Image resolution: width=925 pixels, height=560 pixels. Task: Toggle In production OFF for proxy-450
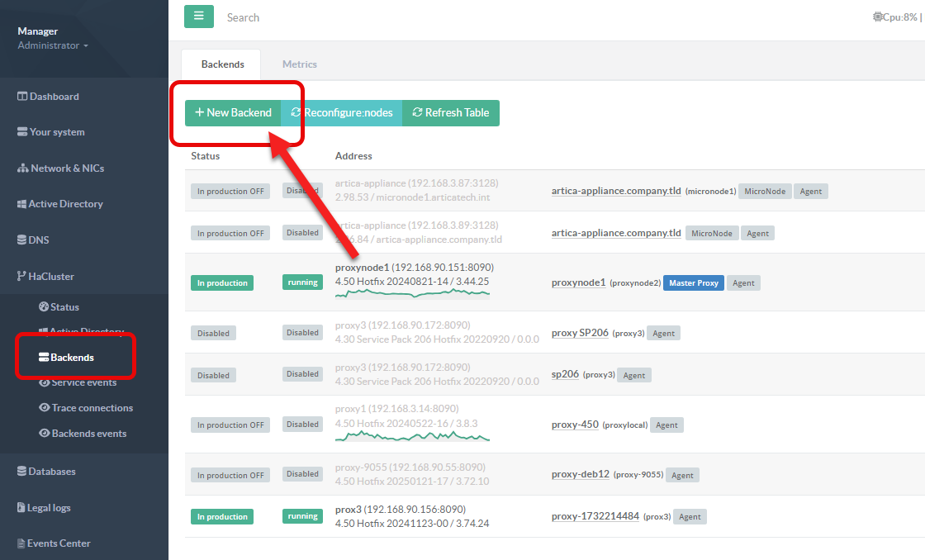click(230, 425)
